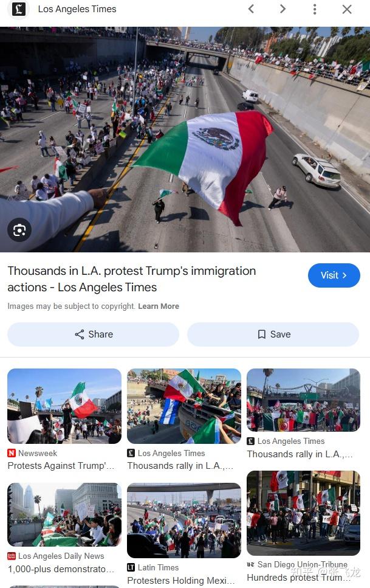
Task: Visit the Los Angeles Times page
Action: 334,275
